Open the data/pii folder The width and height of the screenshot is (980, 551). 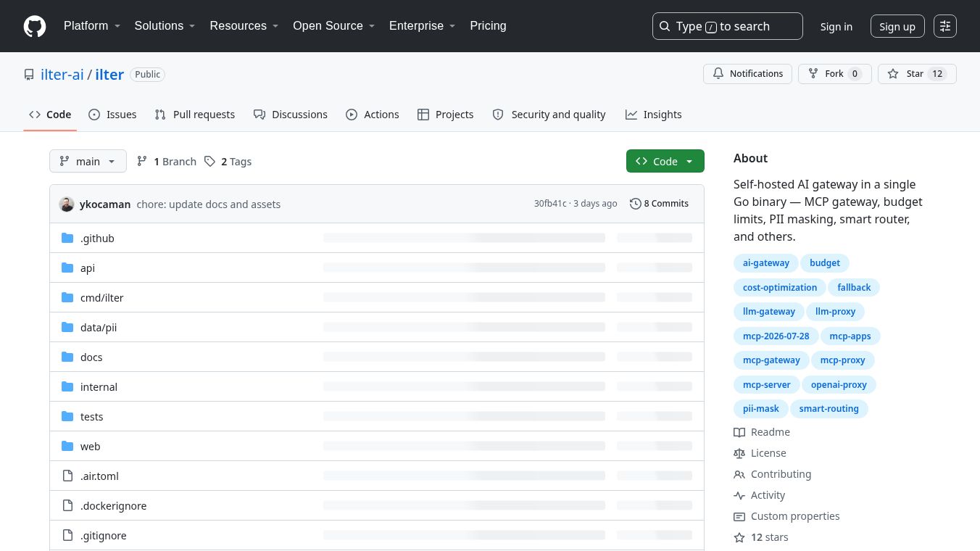click(x=99, y=327)
